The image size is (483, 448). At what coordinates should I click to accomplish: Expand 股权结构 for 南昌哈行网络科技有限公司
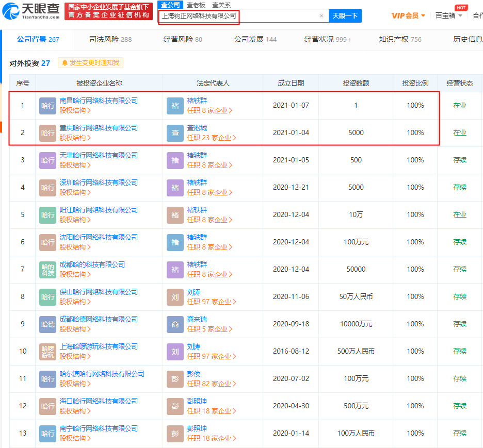click(x=75, y=110)
